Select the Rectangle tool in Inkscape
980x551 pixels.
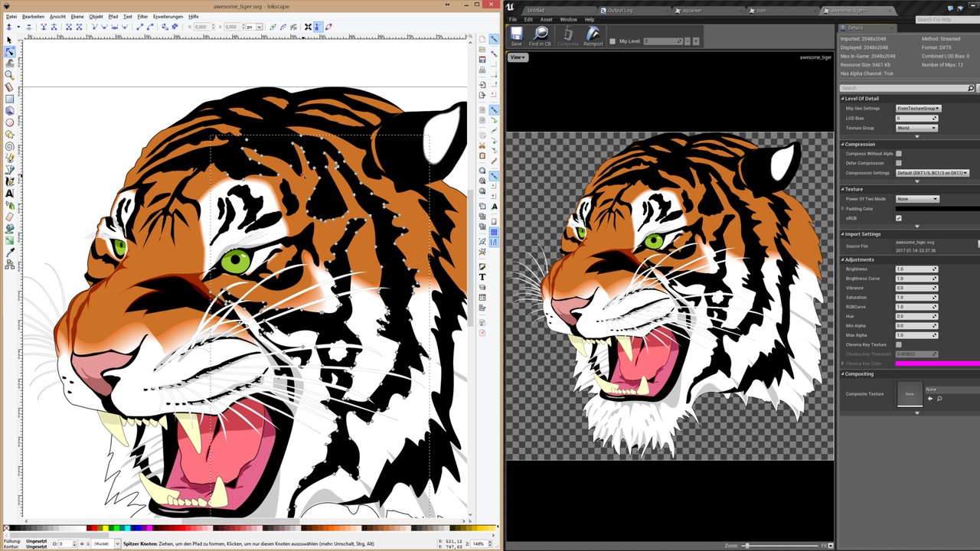pyautogui.click(x=9, y=99)
